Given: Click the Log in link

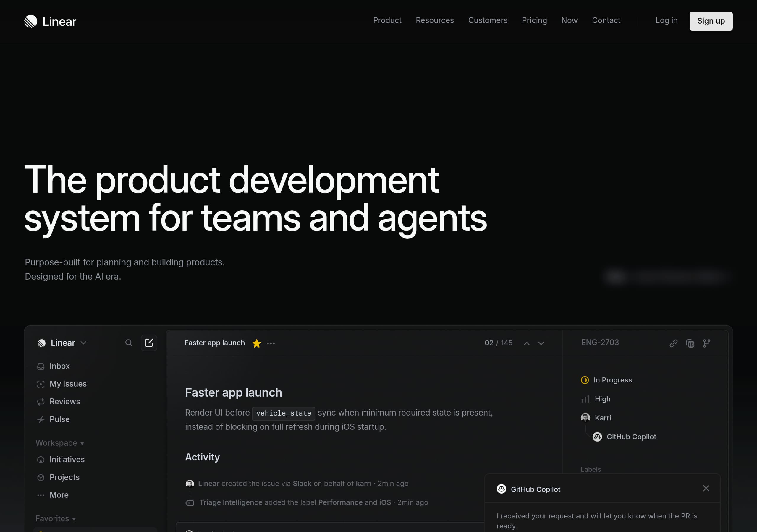Looking at the screenshot, I should pos(666,20).
